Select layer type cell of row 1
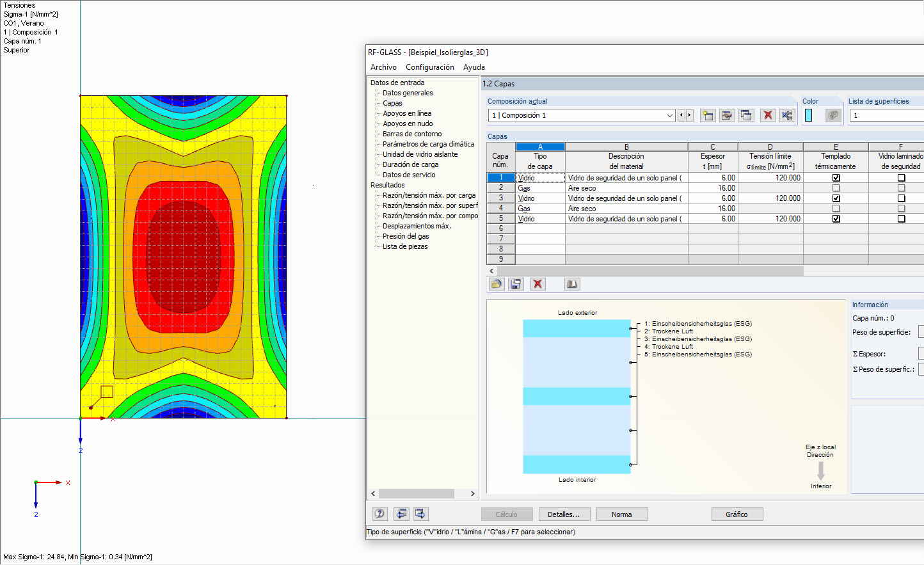 (540, 178)
